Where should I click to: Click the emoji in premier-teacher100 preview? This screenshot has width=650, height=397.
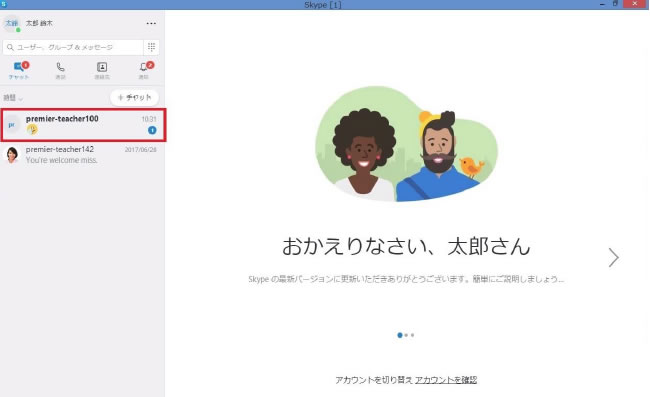tap(32, 130)
